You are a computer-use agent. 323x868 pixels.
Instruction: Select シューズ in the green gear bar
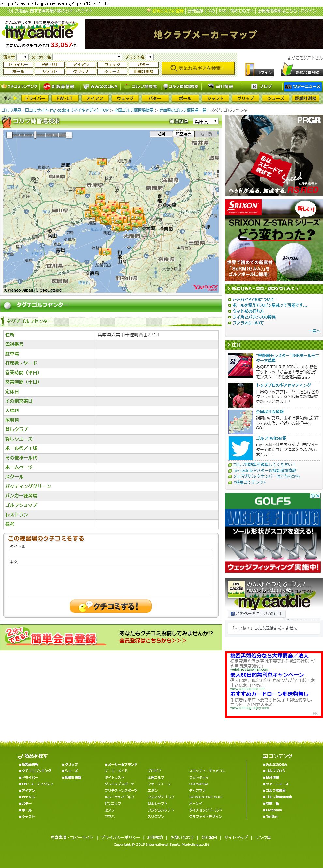point(276,99)
